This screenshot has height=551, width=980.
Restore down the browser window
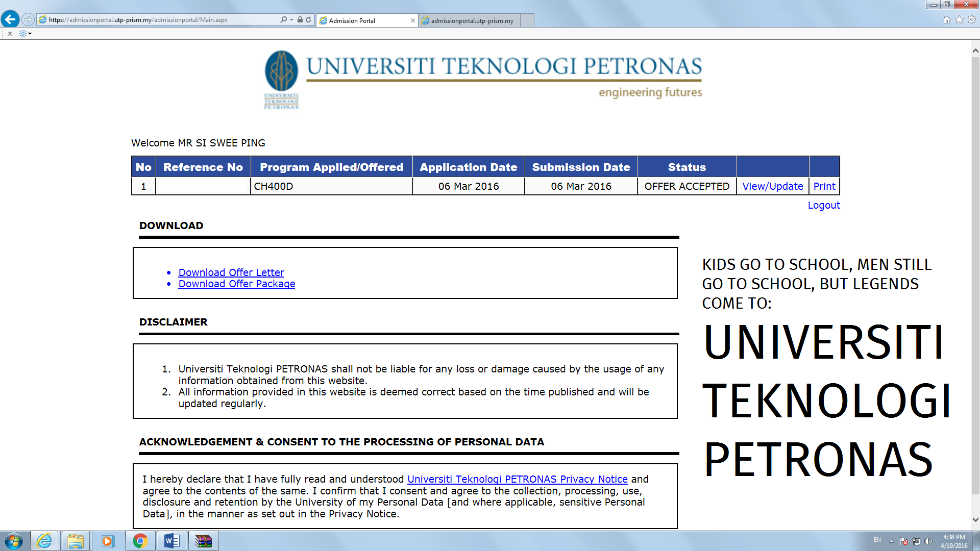pos(947,5)
